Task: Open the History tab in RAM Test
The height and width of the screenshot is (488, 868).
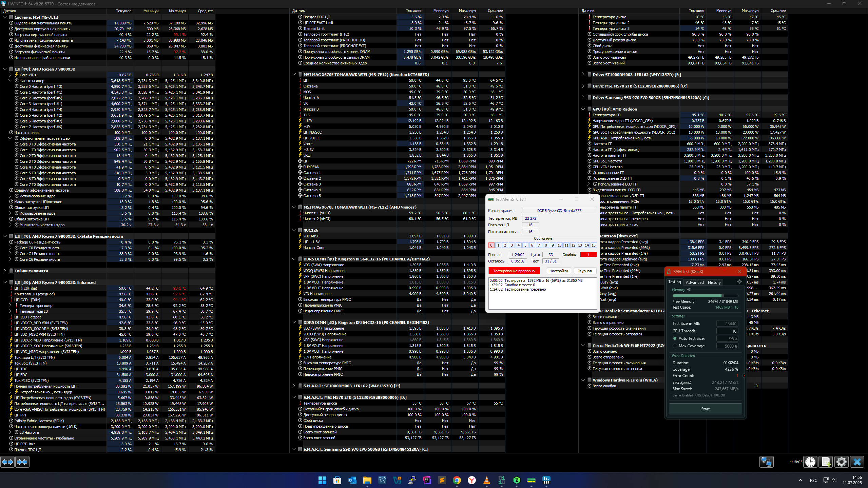Action: coord(714,282)
